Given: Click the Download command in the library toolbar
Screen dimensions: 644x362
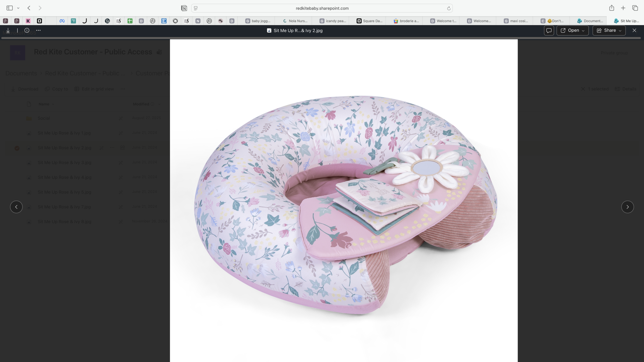Looking at the screenshot, I should coord(25,89).
